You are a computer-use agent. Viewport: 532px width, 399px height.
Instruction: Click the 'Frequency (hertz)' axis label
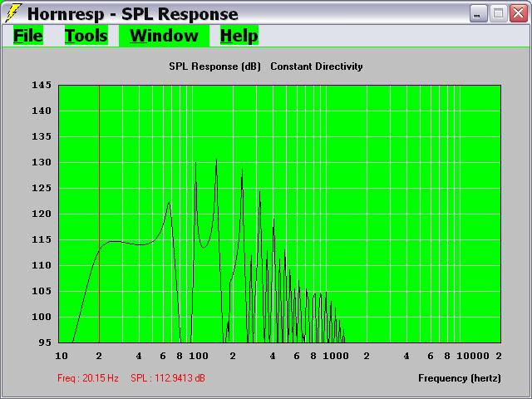pyautogui.click(x=460, y=378)
